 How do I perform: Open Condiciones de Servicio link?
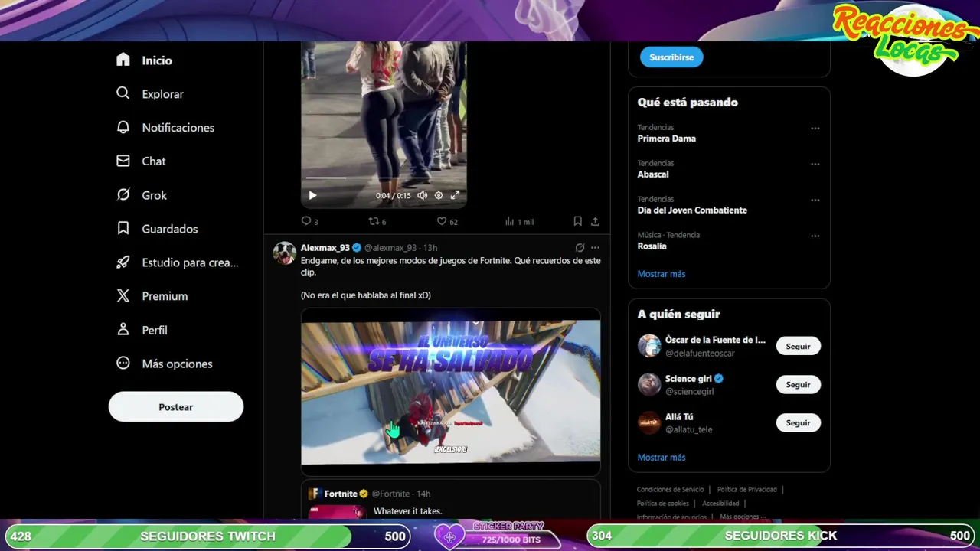[x=670, y=490]
